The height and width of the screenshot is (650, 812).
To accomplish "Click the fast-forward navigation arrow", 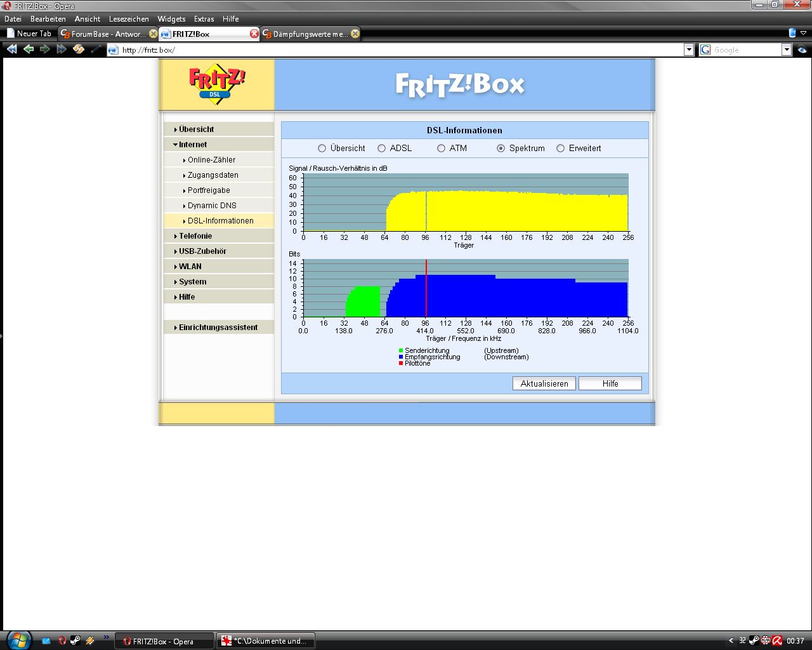I will (x=62, y=50).
